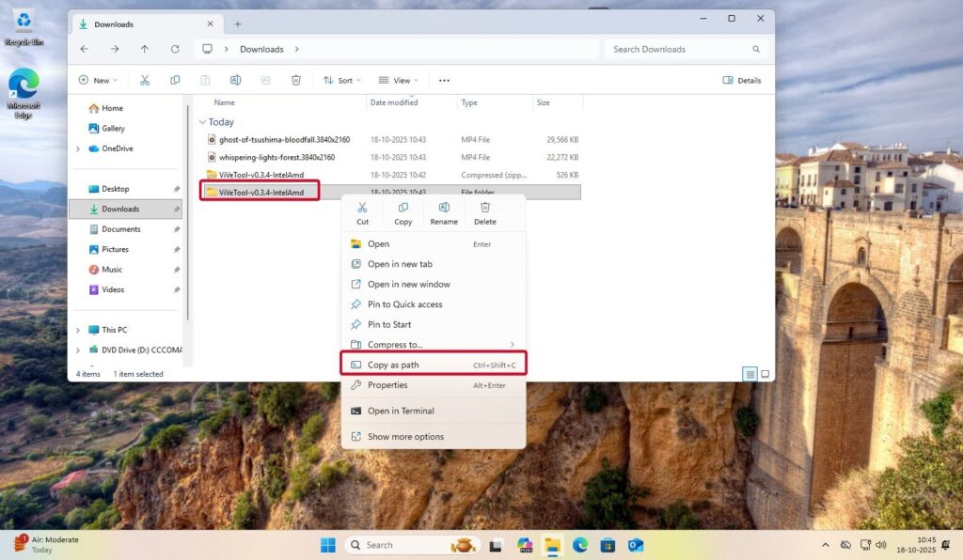Switch to details view using status bar toggle
Image resolution: width=963 pixels, height=560 pixels.
(750, 373)
